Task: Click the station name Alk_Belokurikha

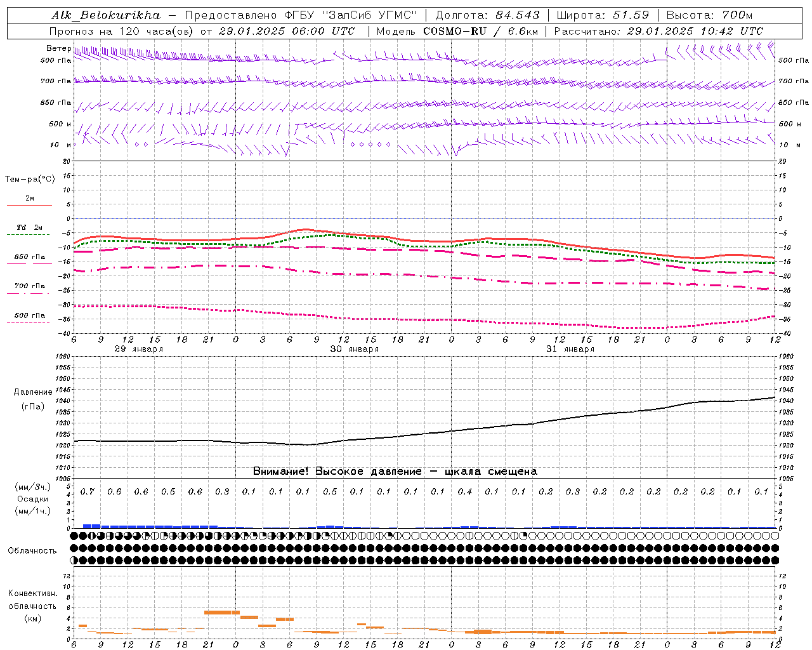Action: click(106, 15)
